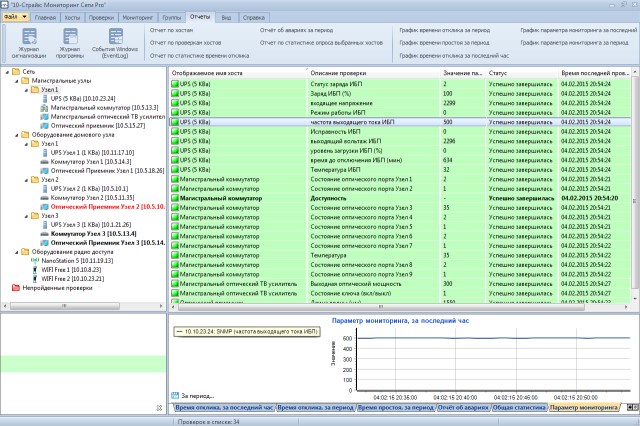This screenshot has height=426, width=640.
Task: Collapse the Магистральные узлы group
Action: coord(17,81)
